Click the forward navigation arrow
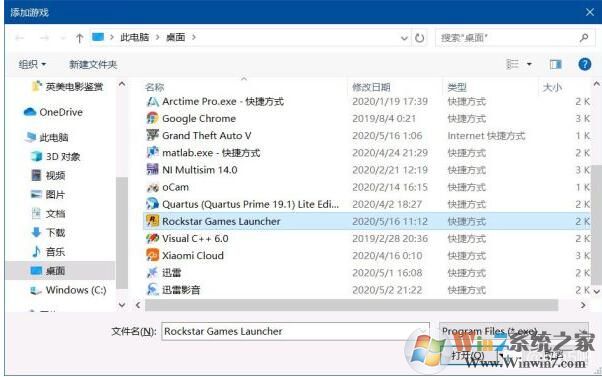602x377 pixels. (45, 38)
